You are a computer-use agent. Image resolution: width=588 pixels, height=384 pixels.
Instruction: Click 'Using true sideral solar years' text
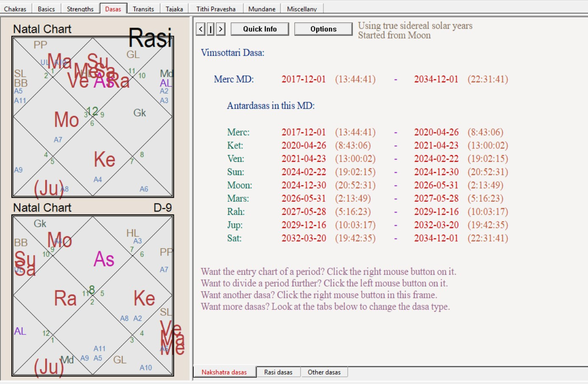[415, 25]
